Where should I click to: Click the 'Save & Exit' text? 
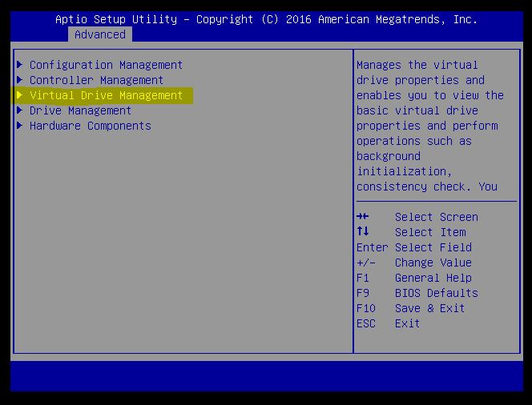pos(430,308)
